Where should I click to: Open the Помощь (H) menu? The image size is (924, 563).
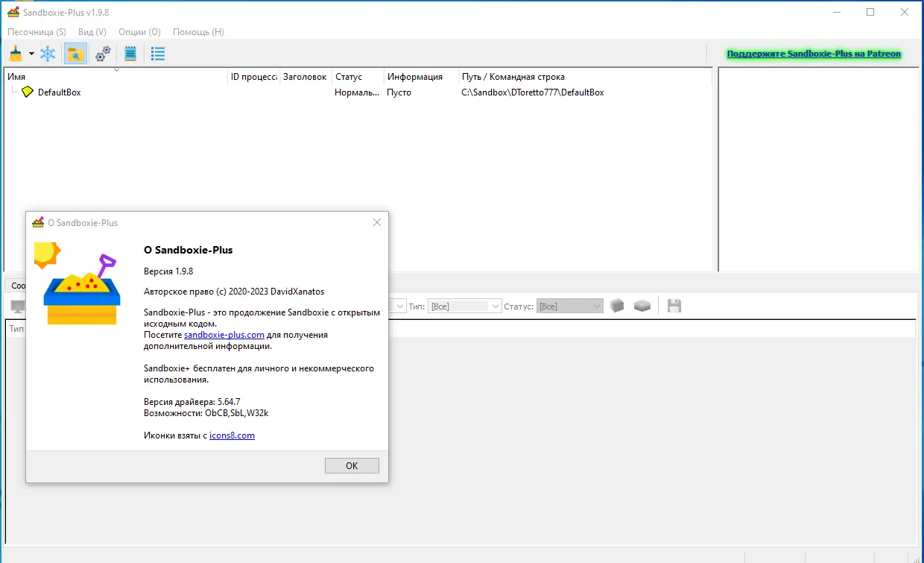[x=198, y=32]
